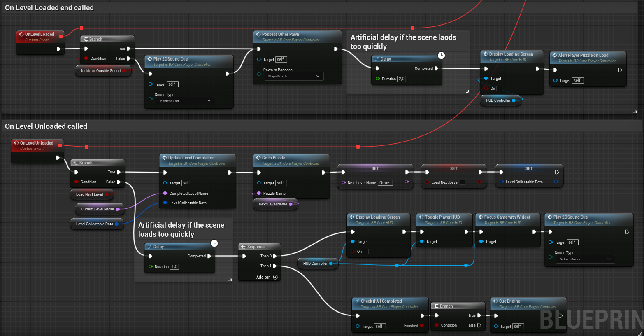The width and height of the screenshot is (644, 336).
Task: Click the clock icon on the 2.0 Delay node
Action: pos(441,55)
